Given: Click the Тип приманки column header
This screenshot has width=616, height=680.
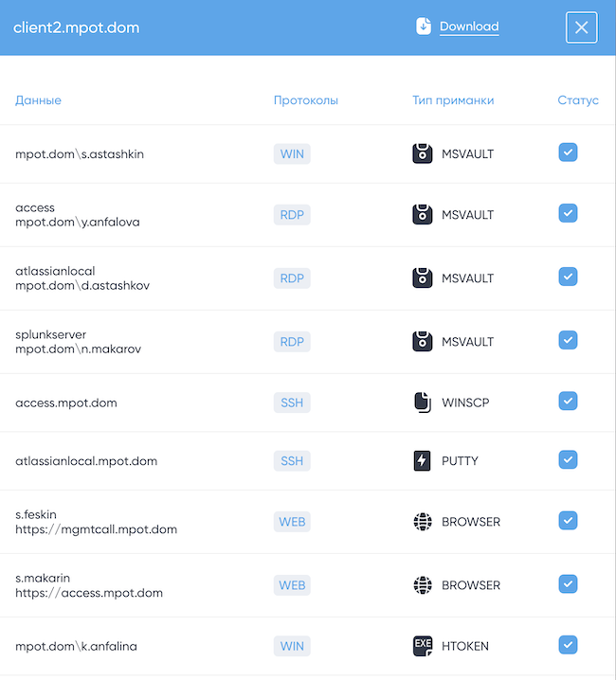Looking at the screenshot, I should point(453,100).
